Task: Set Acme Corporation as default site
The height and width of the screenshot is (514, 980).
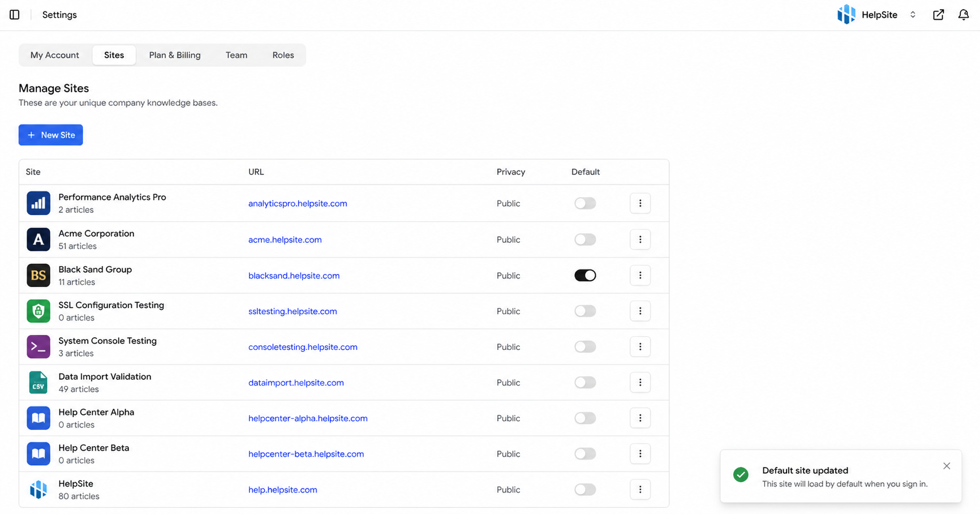Action: pos(585,239)
